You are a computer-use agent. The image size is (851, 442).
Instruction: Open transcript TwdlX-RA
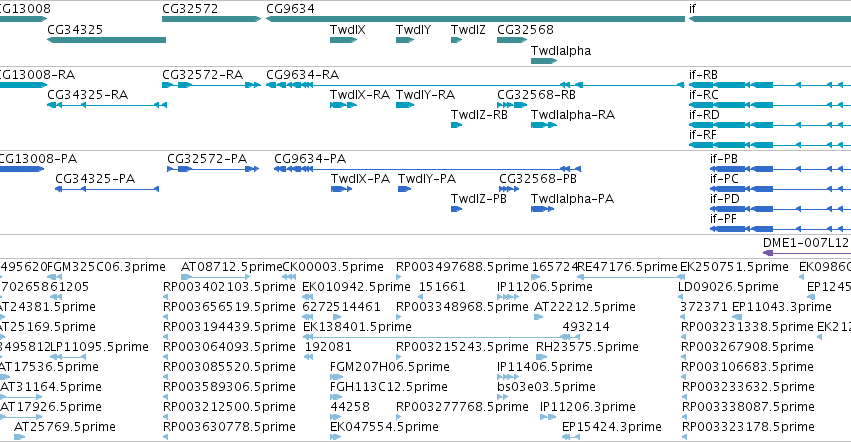tap(360, 94)
